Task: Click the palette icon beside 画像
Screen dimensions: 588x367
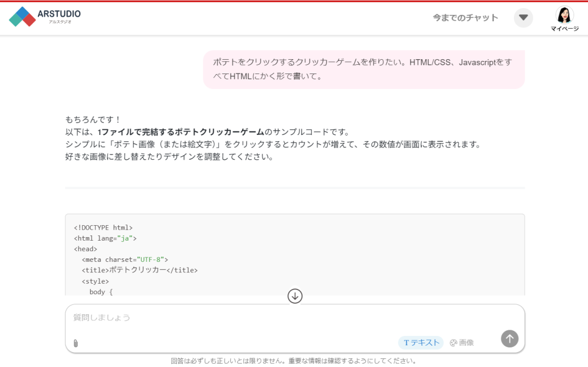Action: (453, 343)
